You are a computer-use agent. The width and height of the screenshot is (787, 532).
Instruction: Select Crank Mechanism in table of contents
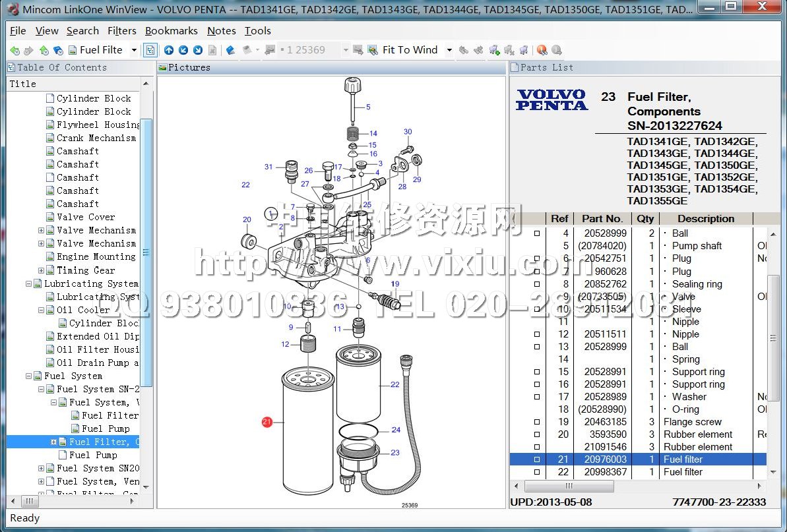pyautogui.click(x=96, y=138)
